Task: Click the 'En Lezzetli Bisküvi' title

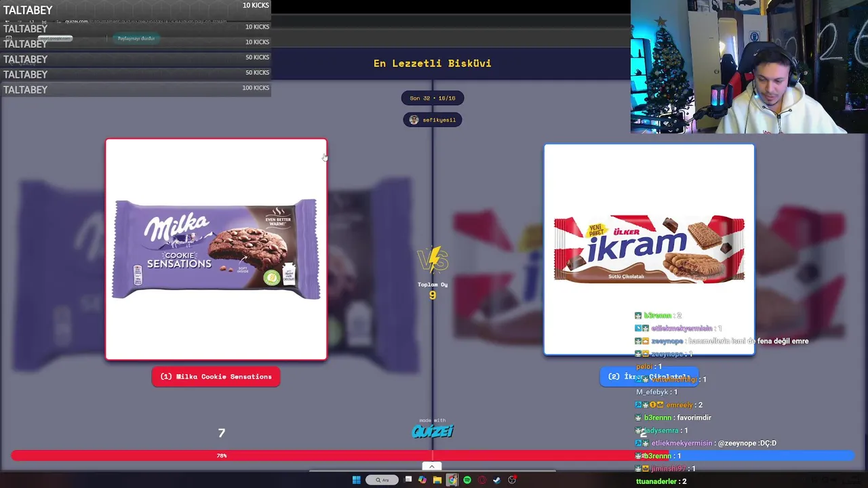Action: [x=433, y=63]
